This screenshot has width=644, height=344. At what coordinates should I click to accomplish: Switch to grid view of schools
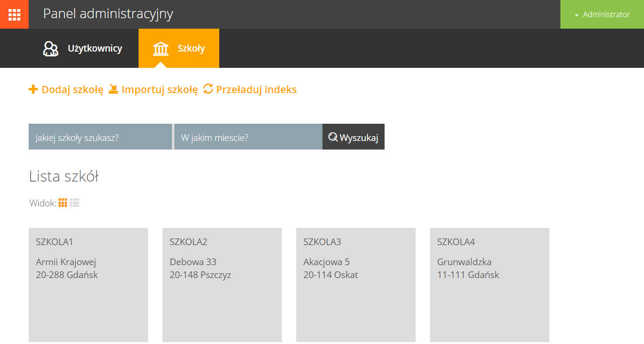click(x=63, y=203)
